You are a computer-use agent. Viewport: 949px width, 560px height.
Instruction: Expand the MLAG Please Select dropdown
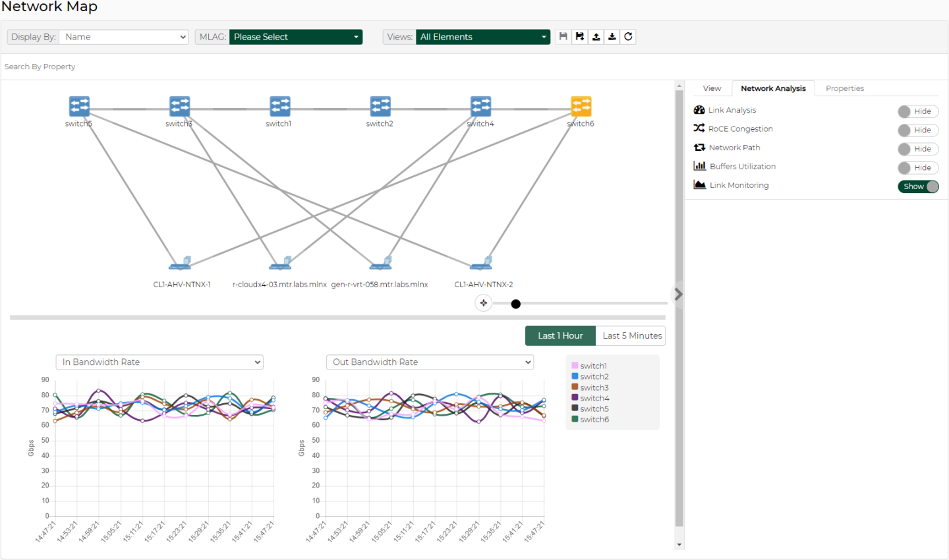coord(296,37)
